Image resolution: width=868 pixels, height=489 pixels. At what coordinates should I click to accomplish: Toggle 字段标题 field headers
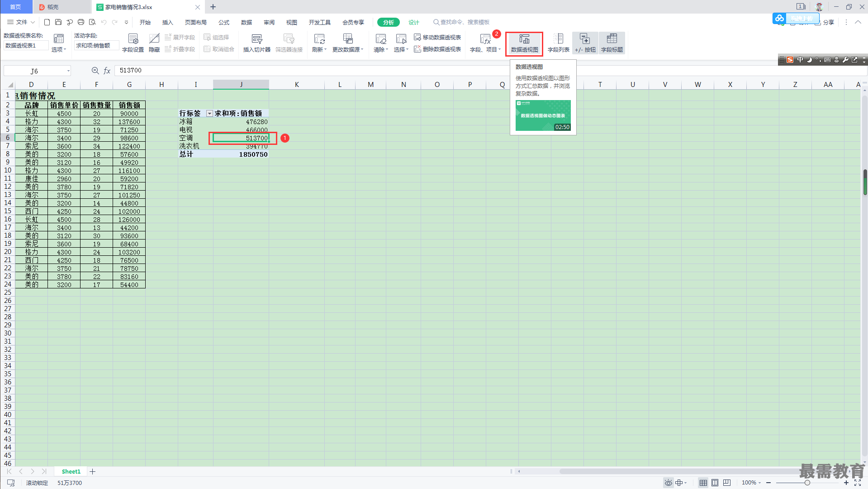pos(612,43)
